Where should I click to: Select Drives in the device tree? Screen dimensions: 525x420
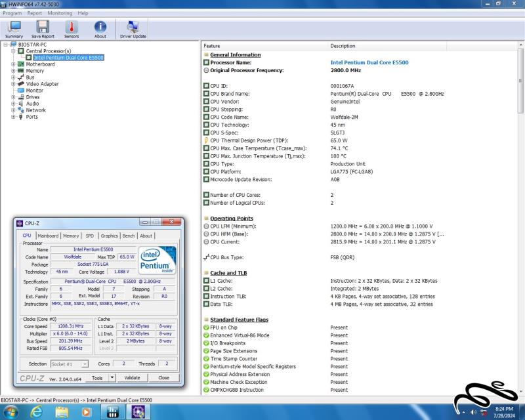[33, 97]
